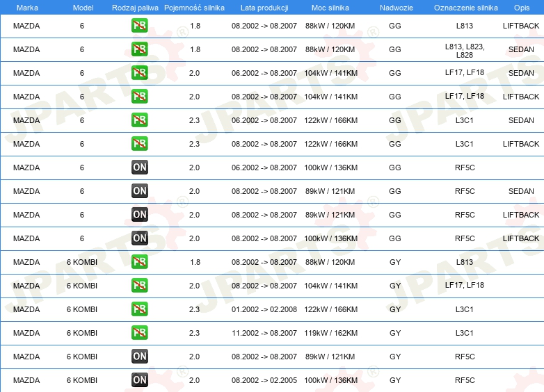The width and height of the screenshot is (544, 392).
Task: Click the petrol icon in the 6 KOMBI 1.8 row
Action: click(139, 262)
